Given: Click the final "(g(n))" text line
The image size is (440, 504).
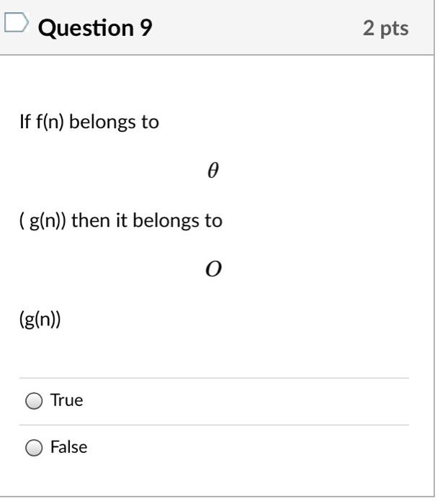Looking at the screenshot, I should click(x=40, y=319).
